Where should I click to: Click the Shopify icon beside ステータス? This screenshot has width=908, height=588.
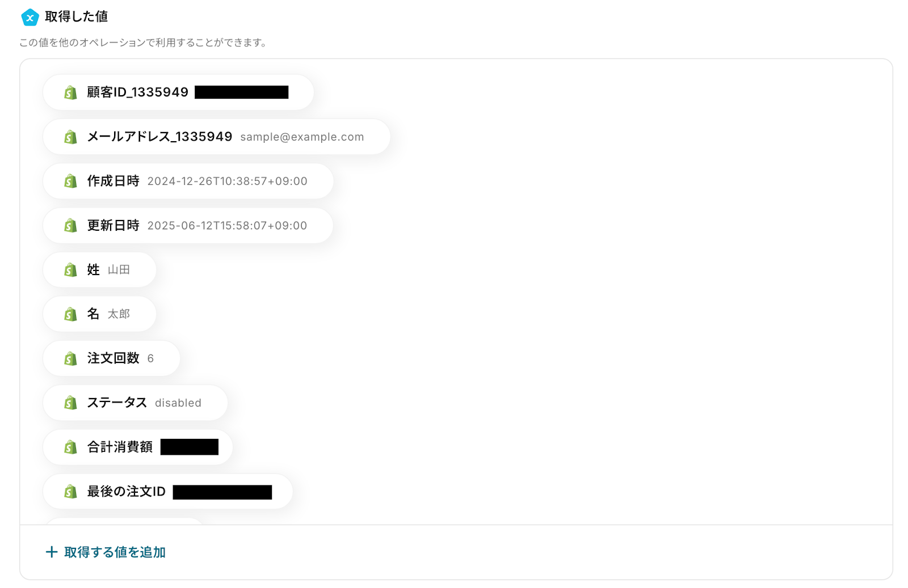tap(70, 403)
